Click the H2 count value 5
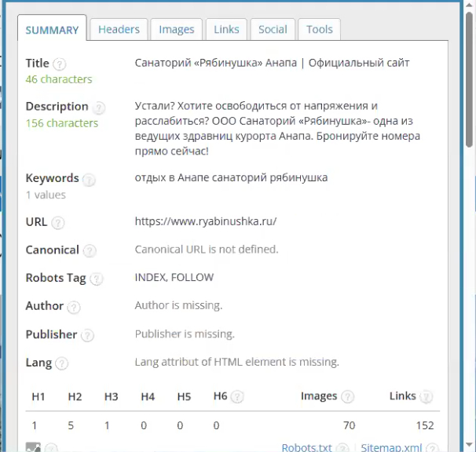 click(x=71, y=425)
